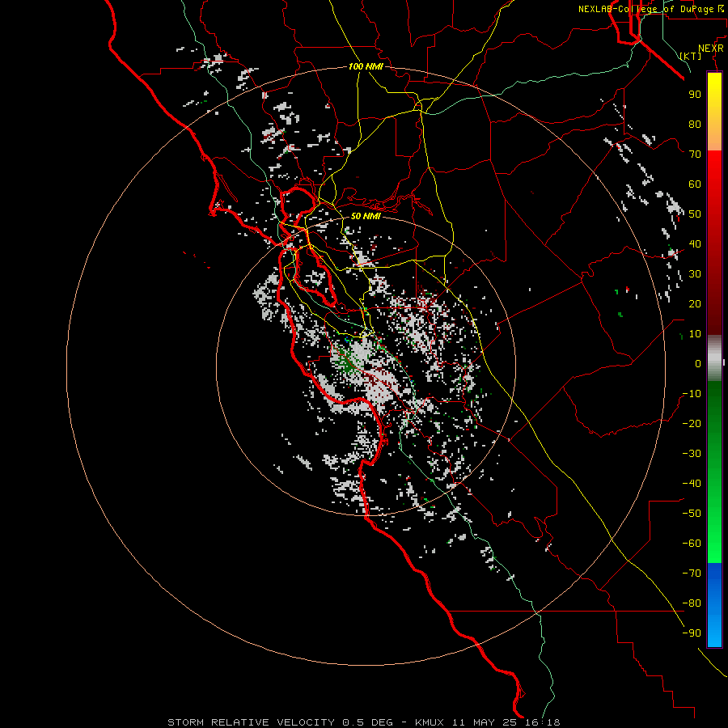Viewport: 728px width, 728px height.
Task: Click the "-70" scale value
Action: [x=692, y=574]
